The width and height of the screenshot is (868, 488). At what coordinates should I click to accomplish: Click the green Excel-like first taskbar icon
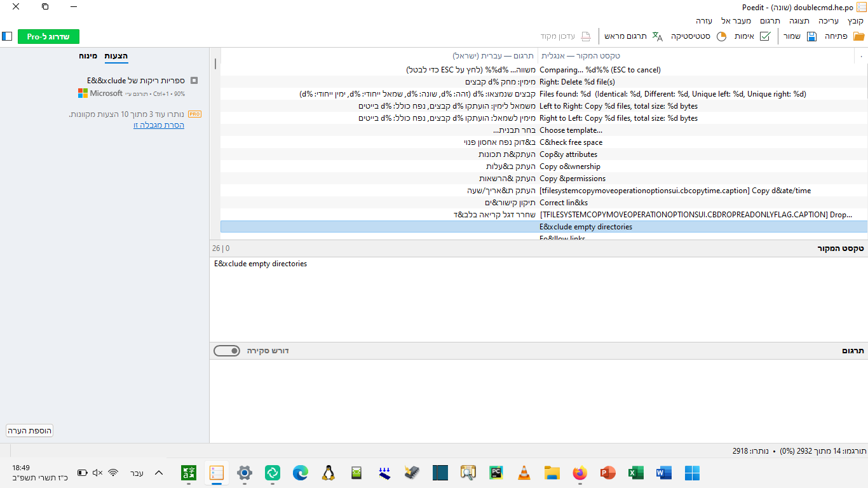click(189, 473)
